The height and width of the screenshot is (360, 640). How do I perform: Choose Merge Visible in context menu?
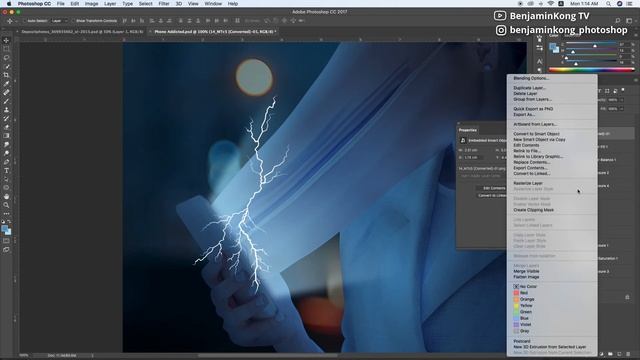click(x=526, y=271)
